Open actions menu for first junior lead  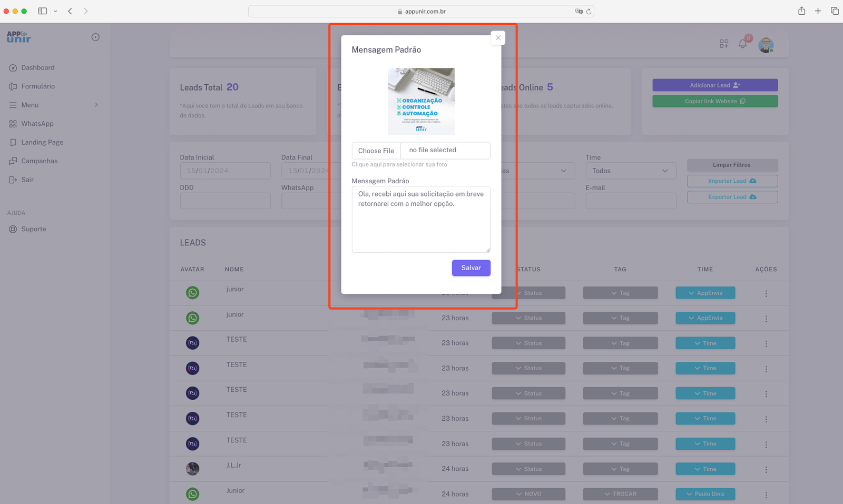point(766,294)
